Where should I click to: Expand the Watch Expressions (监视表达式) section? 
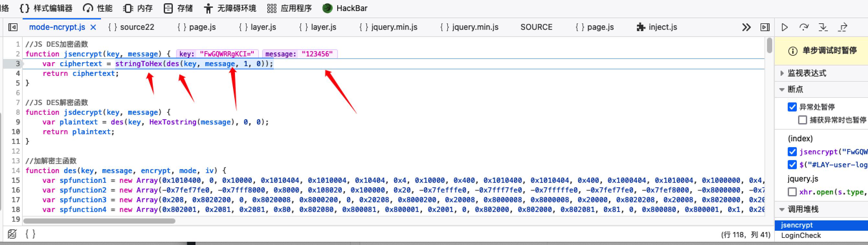pyautogui.click(x=783, y=73)
